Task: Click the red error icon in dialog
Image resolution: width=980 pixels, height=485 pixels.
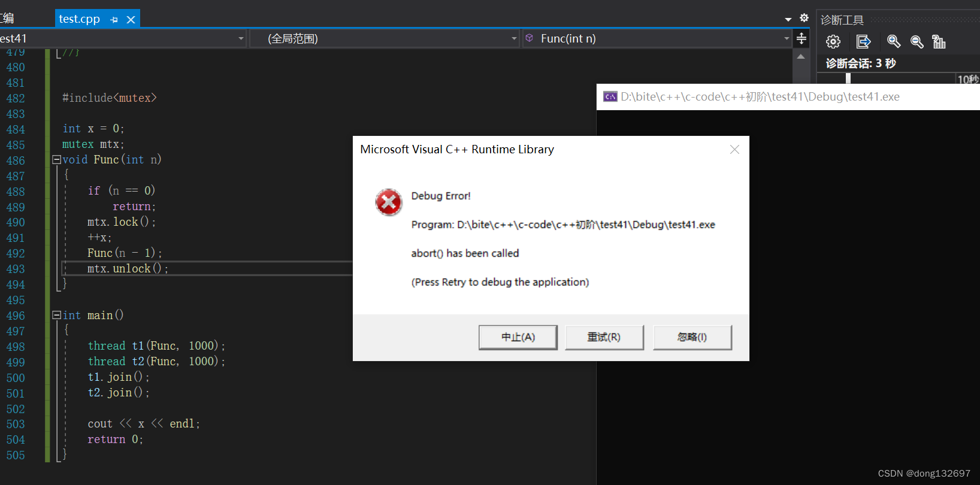Action: (389, 202)
